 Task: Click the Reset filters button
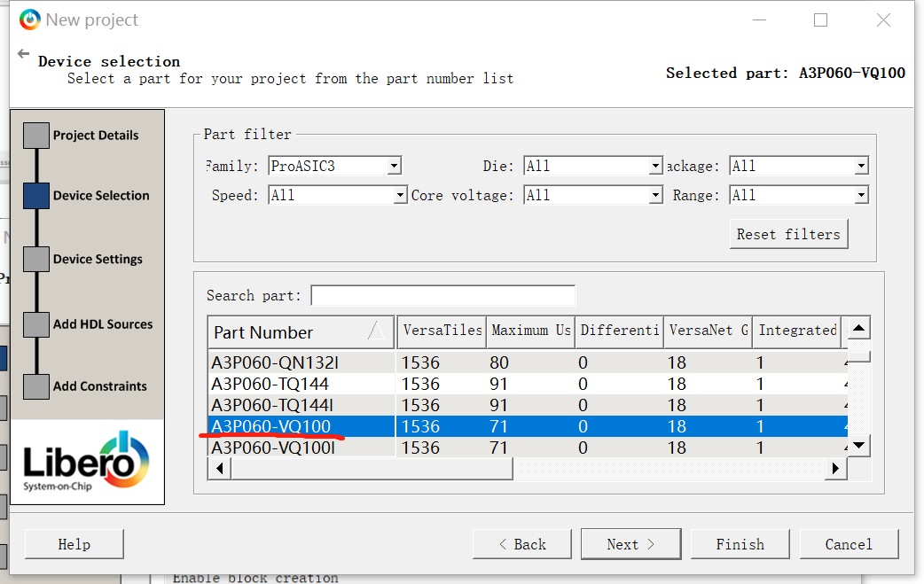[788, 234]
